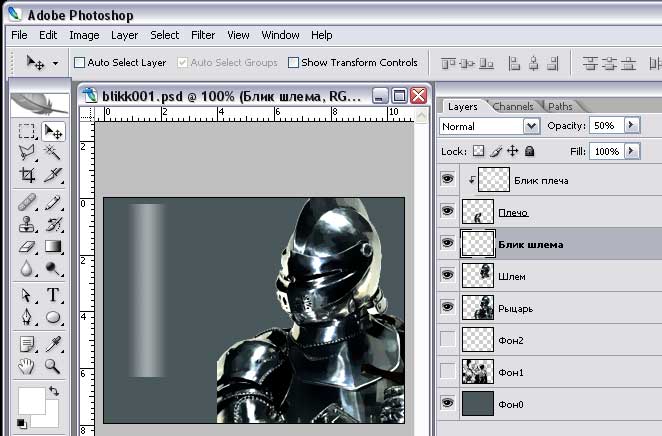Viewport: 662px width, 436px height.
Task: Select the Hand tool
Action: [x=27, y=366]
